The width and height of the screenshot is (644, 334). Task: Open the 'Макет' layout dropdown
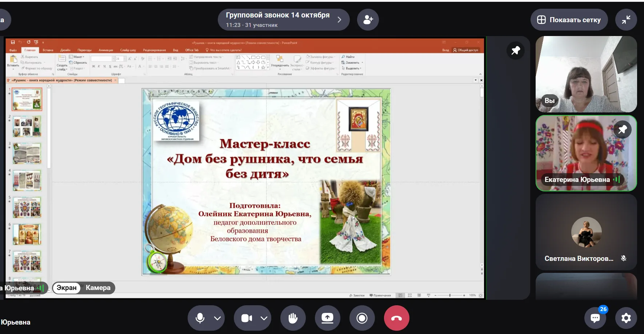(77, 57)
